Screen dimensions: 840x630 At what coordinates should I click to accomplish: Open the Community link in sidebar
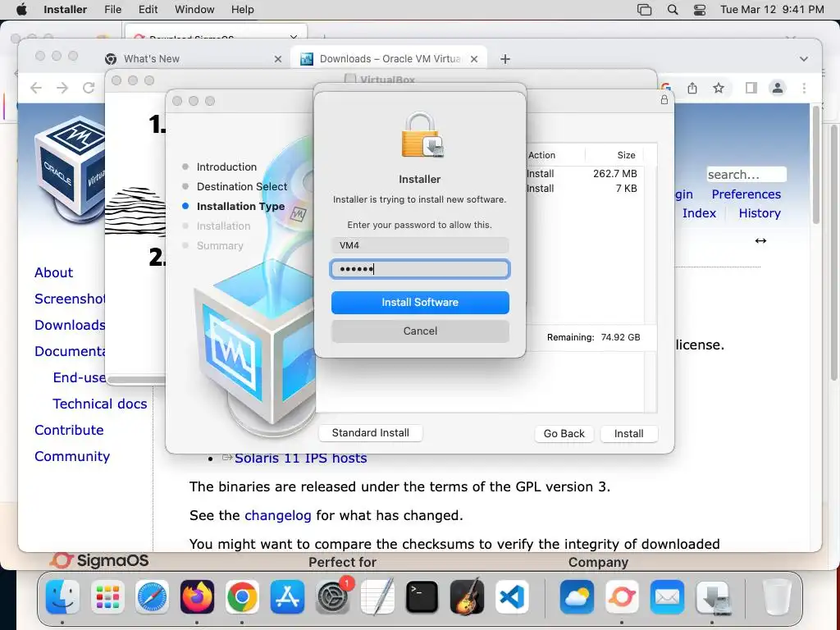click(x=72, y=456)
